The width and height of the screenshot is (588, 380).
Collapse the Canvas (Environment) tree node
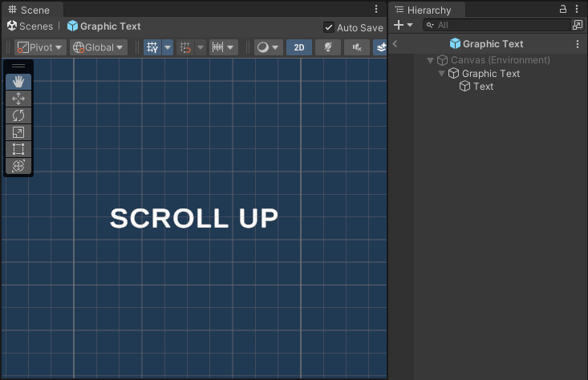(431, 60)
